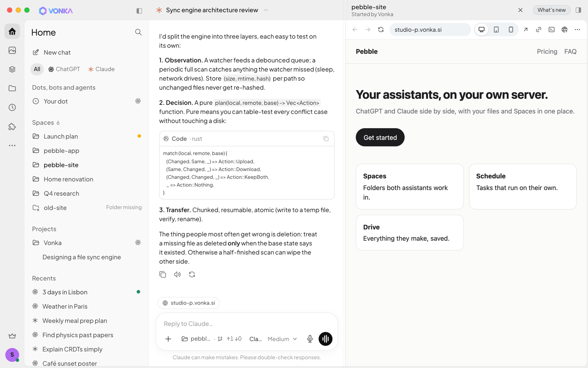Click the Get started button
This screenshot has width=588, height=368.
click(380, 137)
